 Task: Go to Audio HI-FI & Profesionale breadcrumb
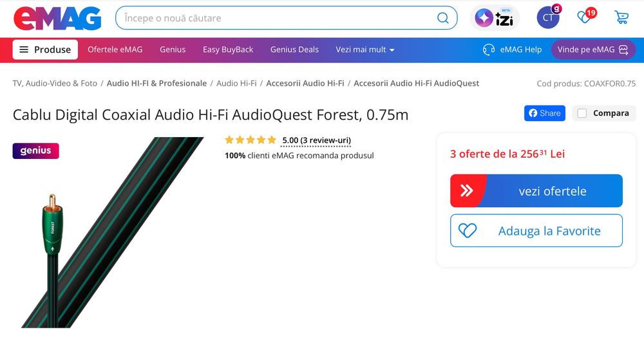pos(157,84)
